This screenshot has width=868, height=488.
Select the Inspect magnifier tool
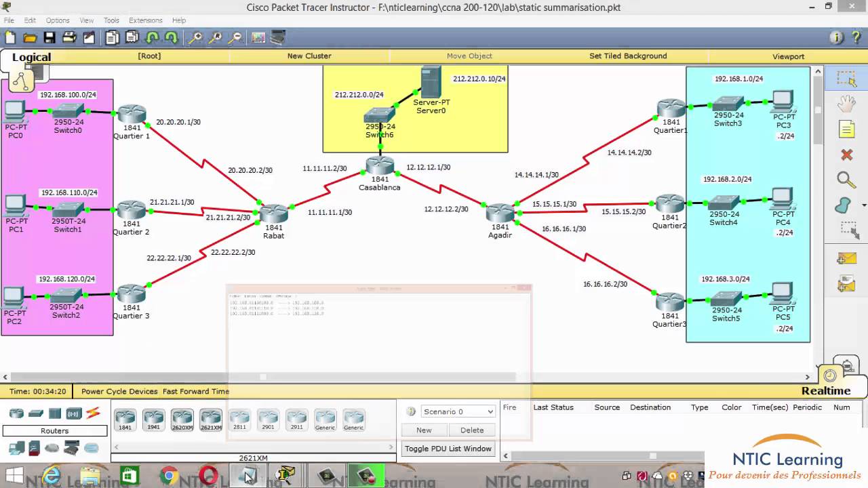846,180
